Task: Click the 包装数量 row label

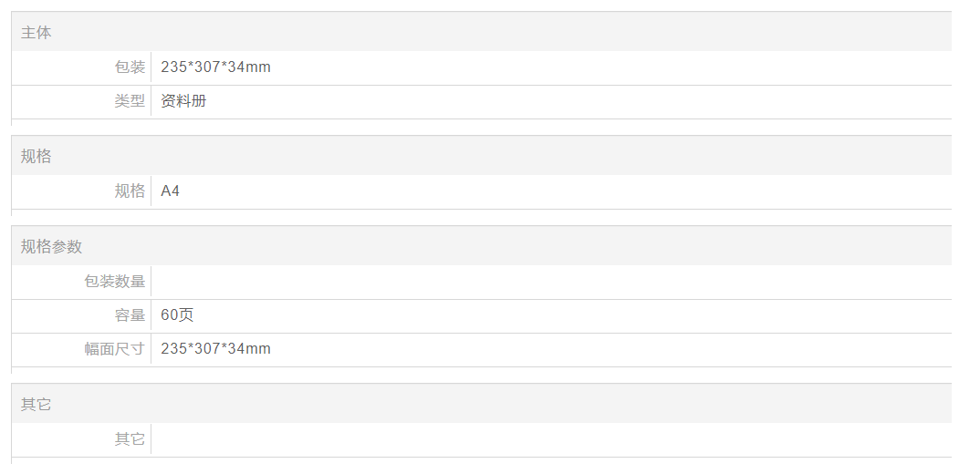Action: [115, 282]
